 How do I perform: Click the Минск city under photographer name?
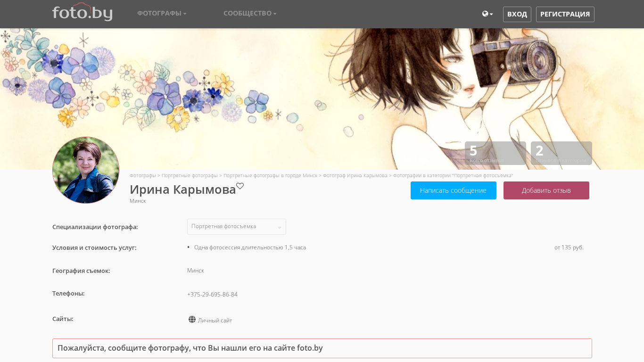[138, 201]
